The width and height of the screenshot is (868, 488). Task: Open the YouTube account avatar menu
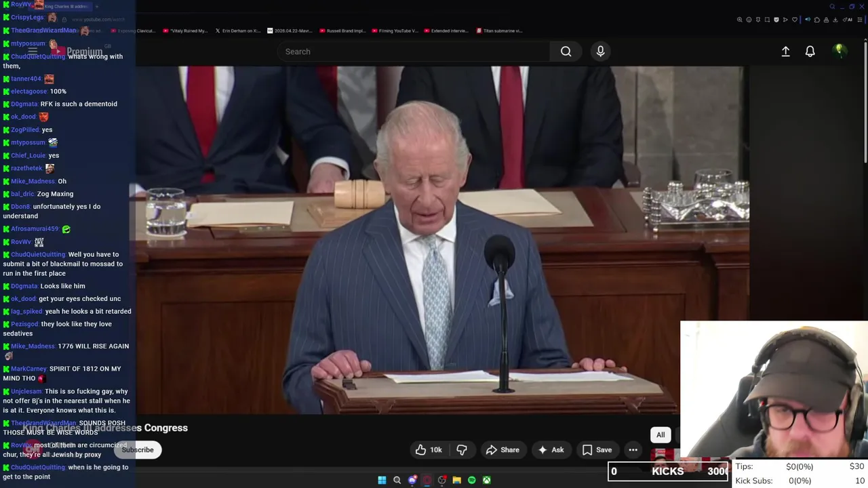pos(840,51)
